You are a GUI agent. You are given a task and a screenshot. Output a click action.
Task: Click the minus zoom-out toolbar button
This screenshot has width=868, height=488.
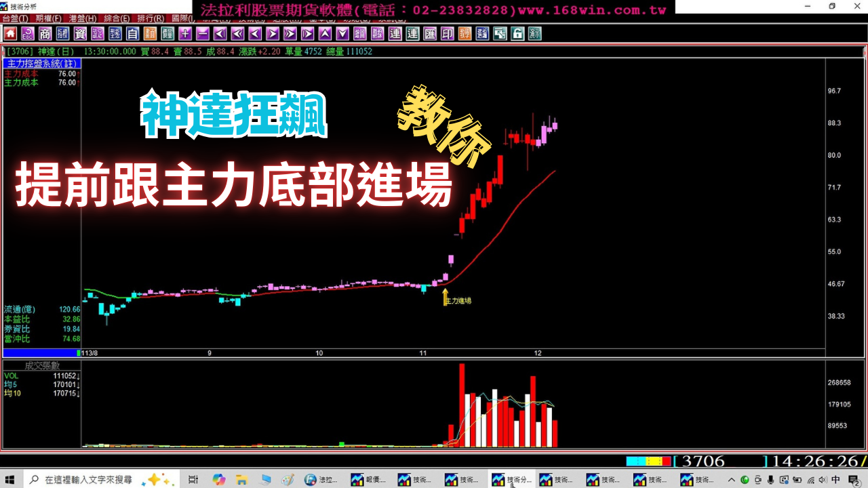click(x=203, y=34)
